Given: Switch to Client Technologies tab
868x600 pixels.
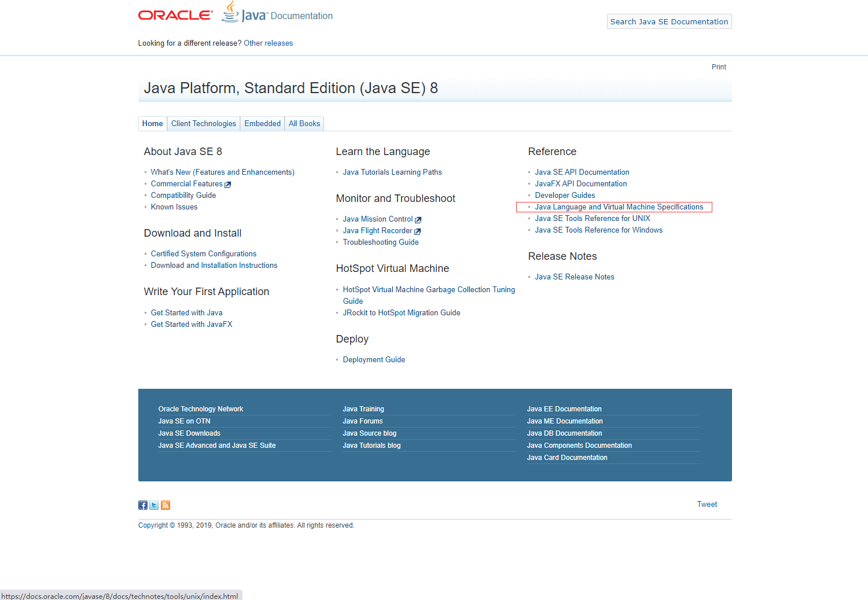Looking at the screenshot, I should pos(204,124).
